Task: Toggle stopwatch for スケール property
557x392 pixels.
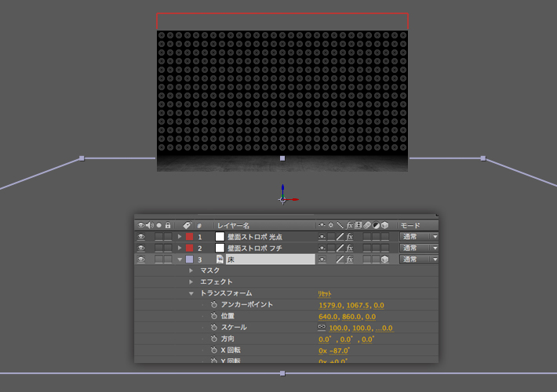Action: point(213,327)
